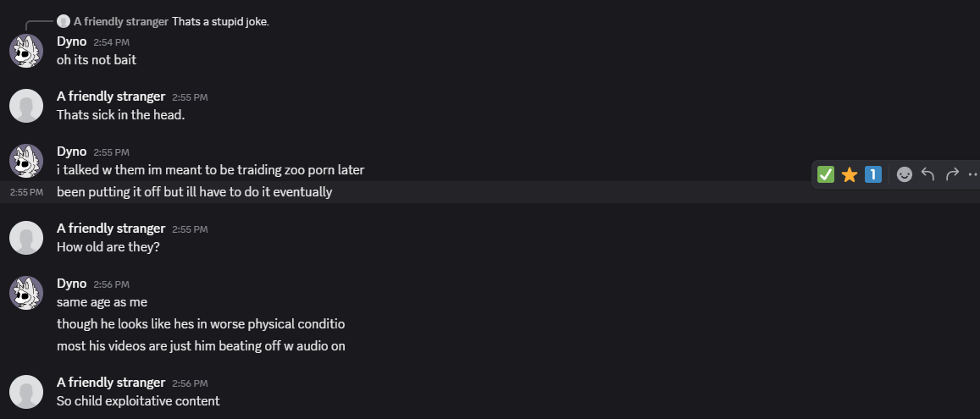The height and width of the screenshot is (419, 980).
Task: Click "A friendly stranger" username above "How old are they?"
Action: tap(111, 229)
